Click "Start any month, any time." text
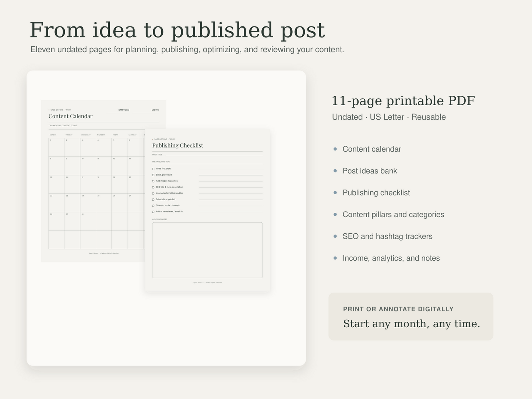Screen dimensions: 532x399 (x=412, y=324)
